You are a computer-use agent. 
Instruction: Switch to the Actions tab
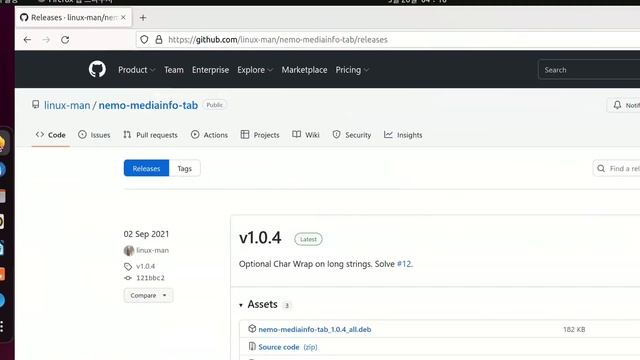click(209, 135)
